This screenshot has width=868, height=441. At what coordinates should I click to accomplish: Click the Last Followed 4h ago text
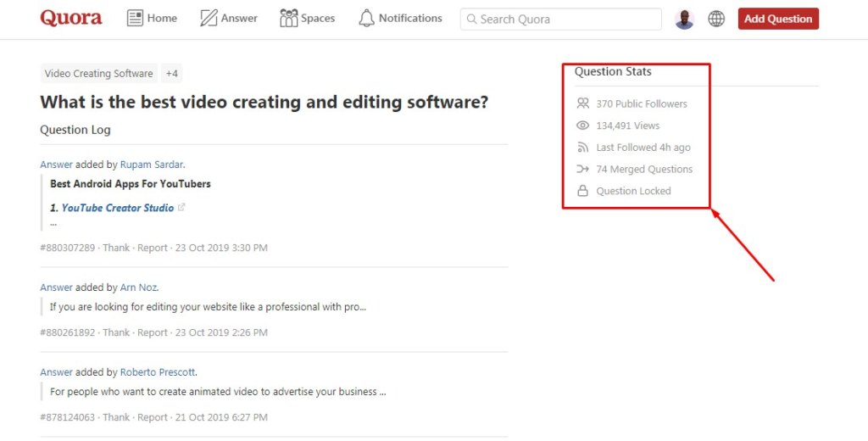point(643,148)
